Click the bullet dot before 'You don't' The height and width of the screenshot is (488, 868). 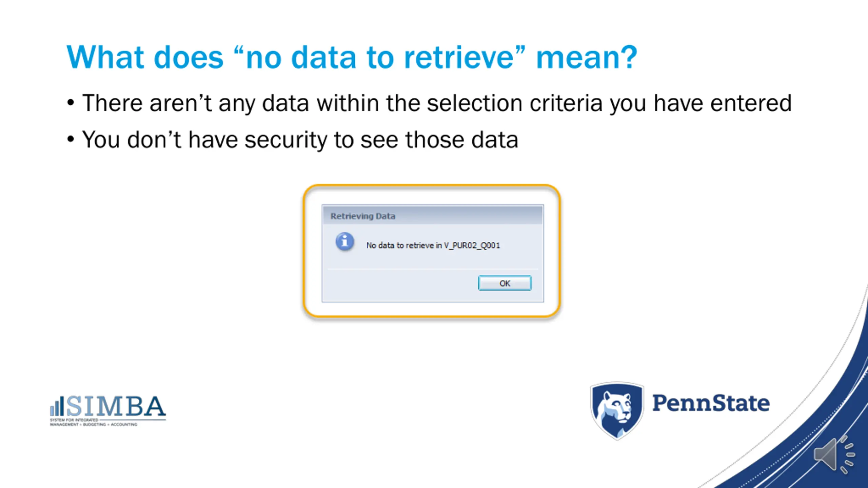click(70, 139)
